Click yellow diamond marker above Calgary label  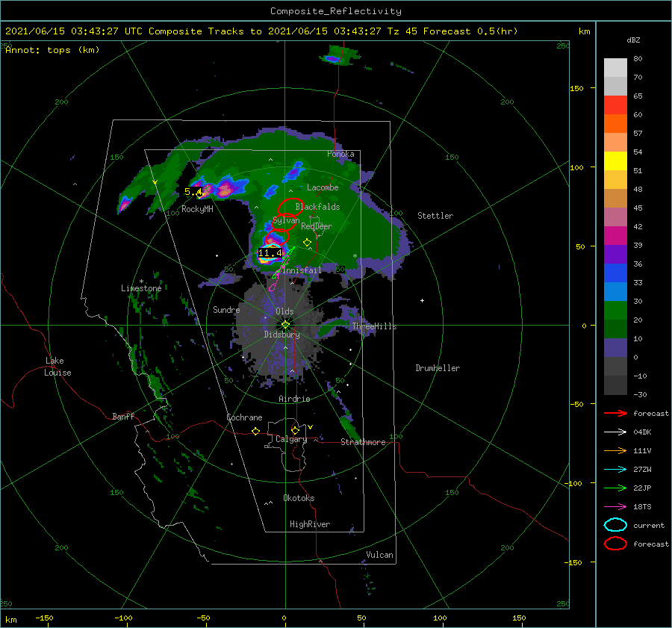point(295,430)
